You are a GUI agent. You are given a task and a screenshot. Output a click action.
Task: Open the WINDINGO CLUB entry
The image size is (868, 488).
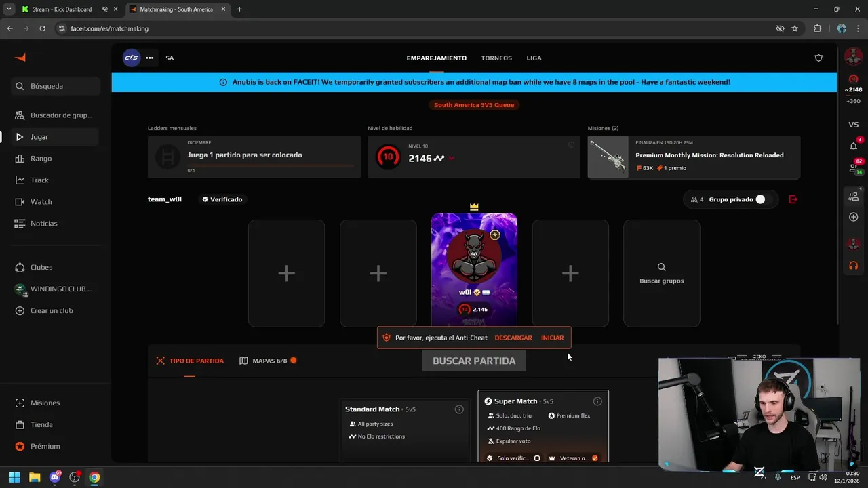(56, 289)
